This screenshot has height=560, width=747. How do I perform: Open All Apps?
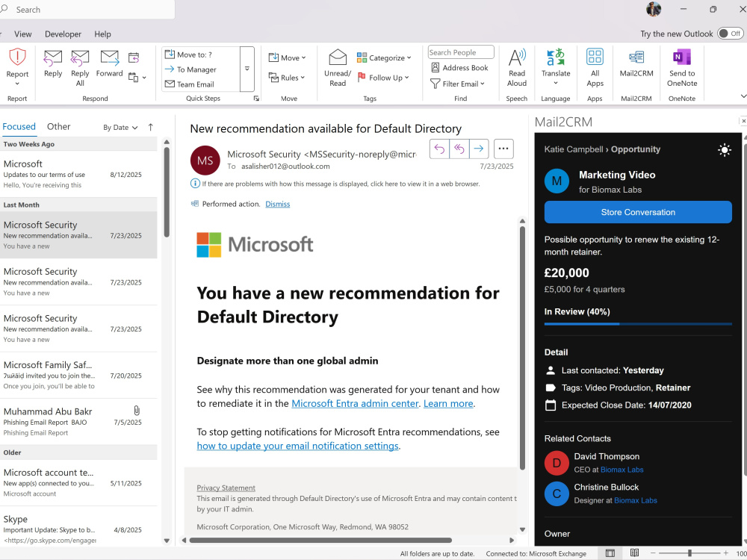click(595, 68)
